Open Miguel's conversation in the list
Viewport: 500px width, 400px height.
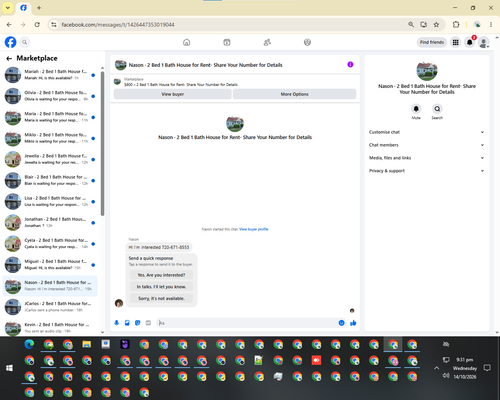[50, 265]
